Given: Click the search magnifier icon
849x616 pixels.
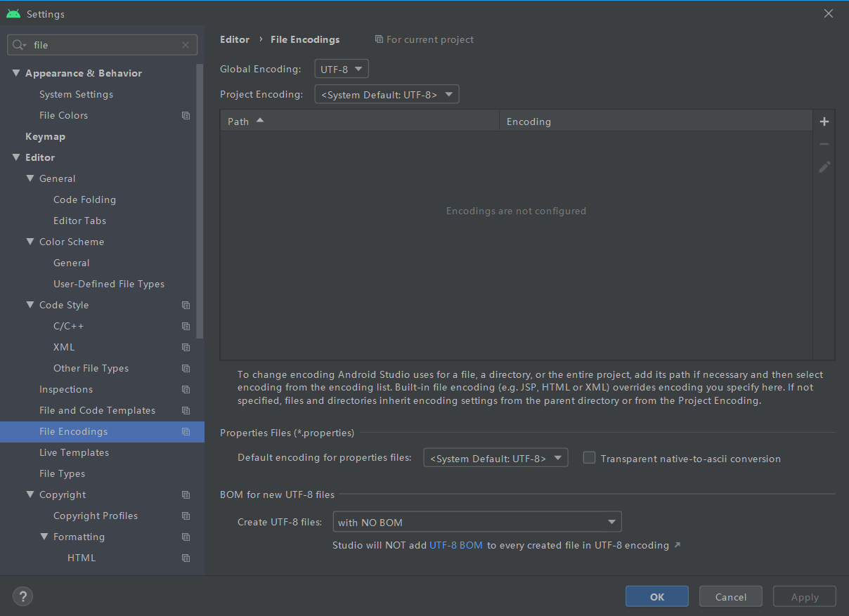Looking at the screenshot, I should pos(19,45).
